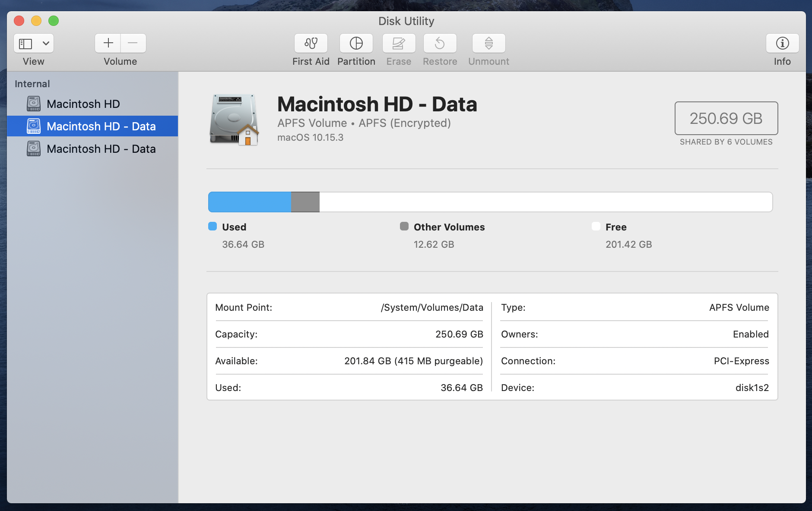The width and height of the screenshot is (812, 511).
Task: Click the Owners: label
Action: pyautogui.click(x=520, y=334)
